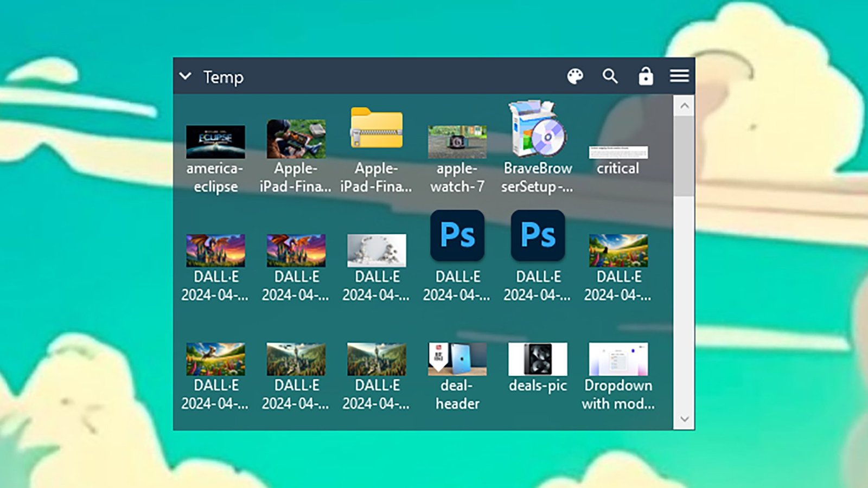The image size is (868, 488).
Task: Collapse the Temp panel with the chevron
Action: [186, 76]
